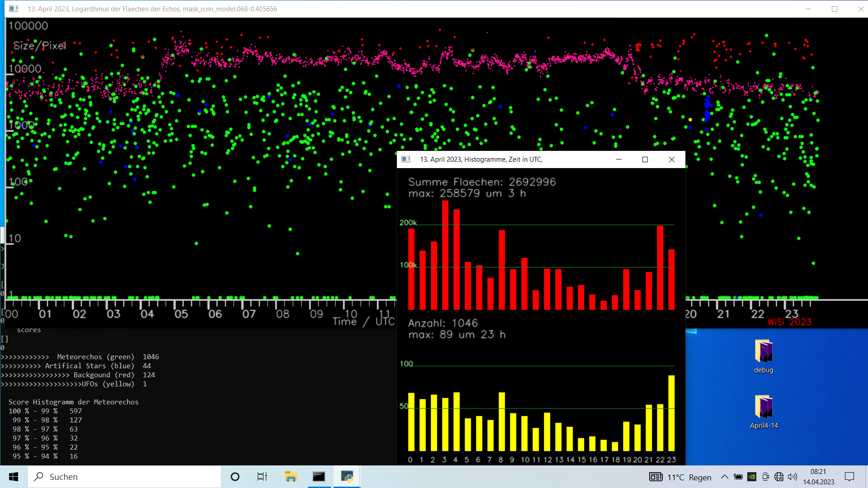Click the main window title text
Viewport: 868px width, 488px height.
click(x=152, y=9)
